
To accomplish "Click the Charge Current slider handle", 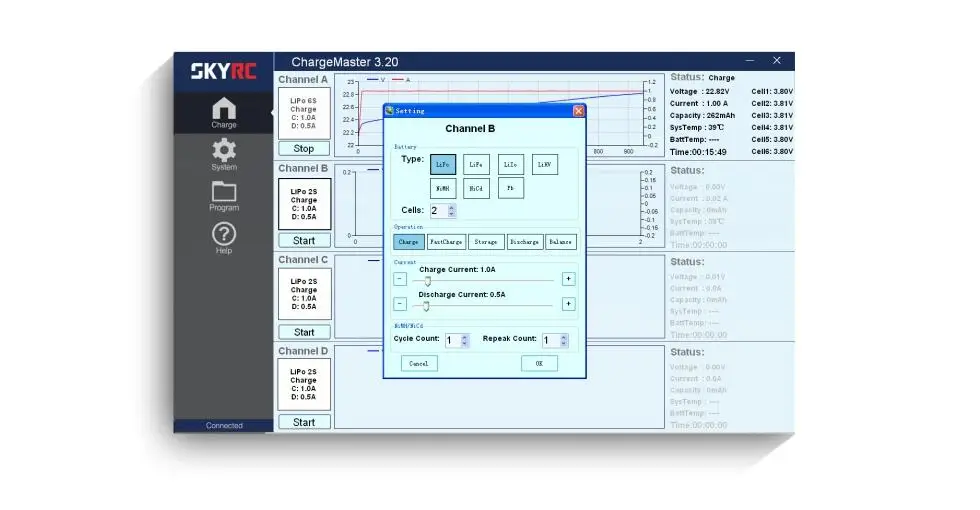I will tap(428, 281).
